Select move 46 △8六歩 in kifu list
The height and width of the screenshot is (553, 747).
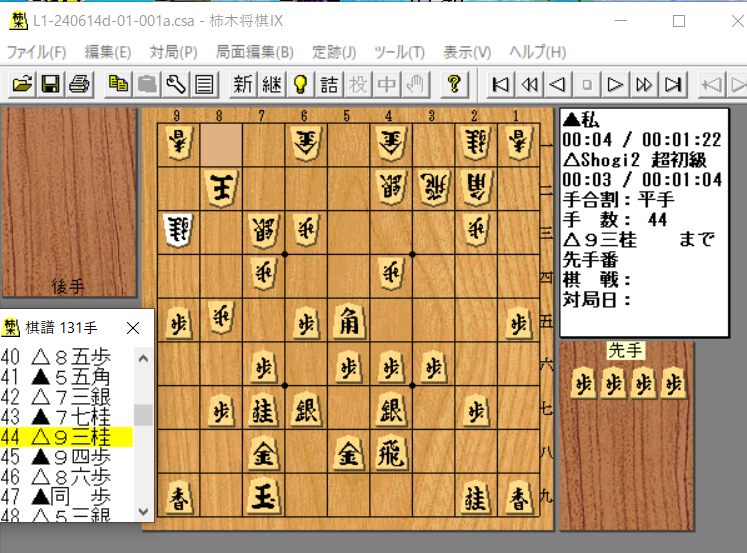(x=66, y=477)
